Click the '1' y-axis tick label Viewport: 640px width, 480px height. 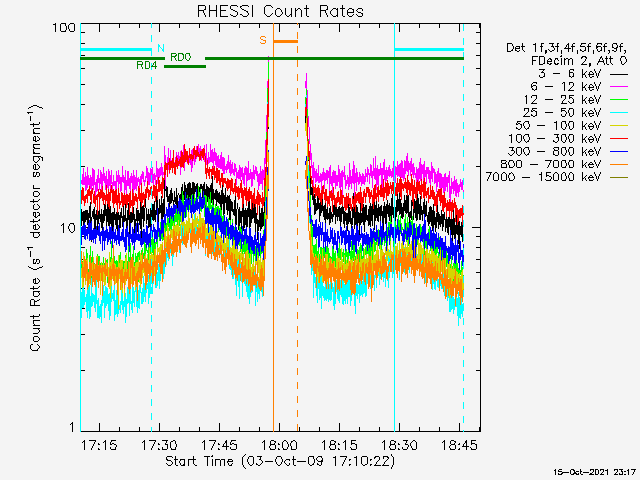[x=72, y=427]
